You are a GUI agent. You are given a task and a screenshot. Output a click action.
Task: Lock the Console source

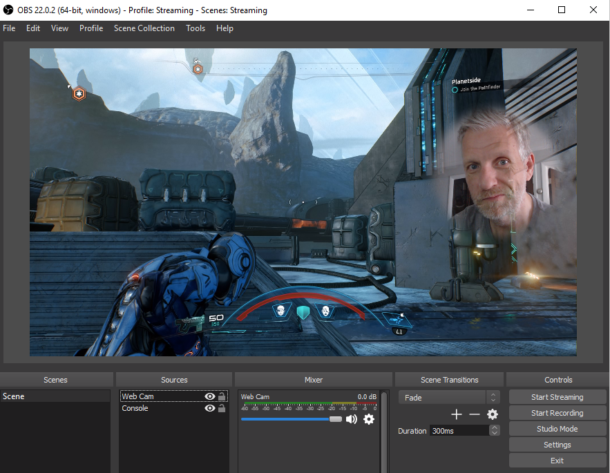222,408
